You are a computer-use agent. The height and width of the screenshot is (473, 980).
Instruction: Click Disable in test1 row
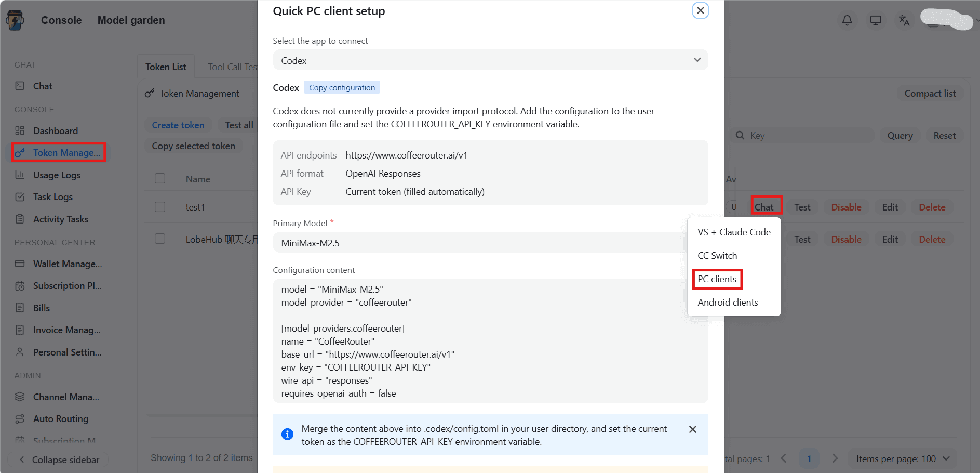pyautogui.click(x=846, y=207)
